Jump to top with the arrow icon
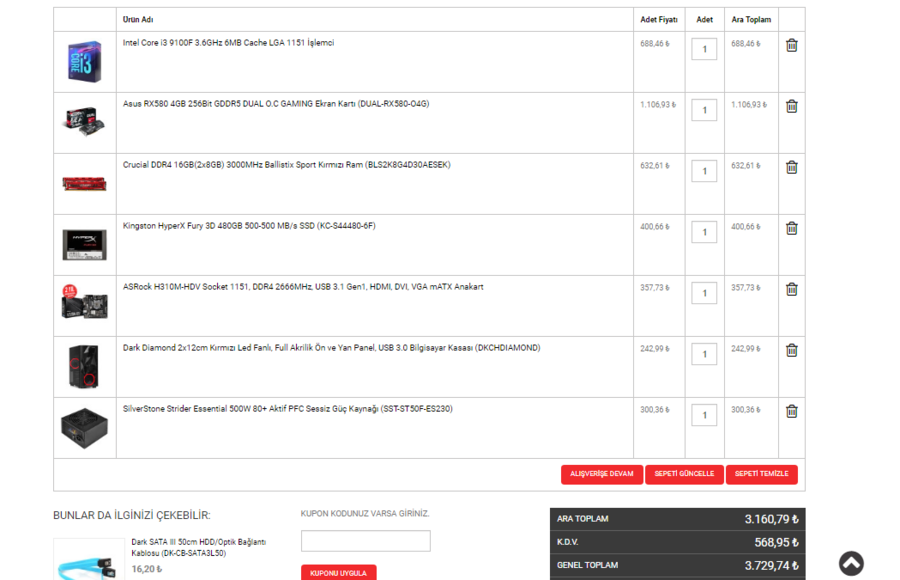The height and width of the screenshot is (580, 900). [x=851, y=563]
